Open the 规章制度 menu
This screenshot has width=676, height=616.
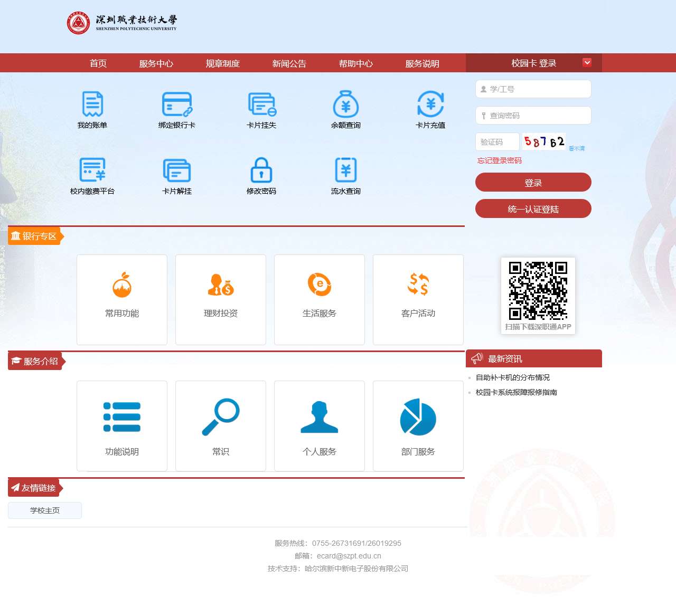click(x=223, y=63)
